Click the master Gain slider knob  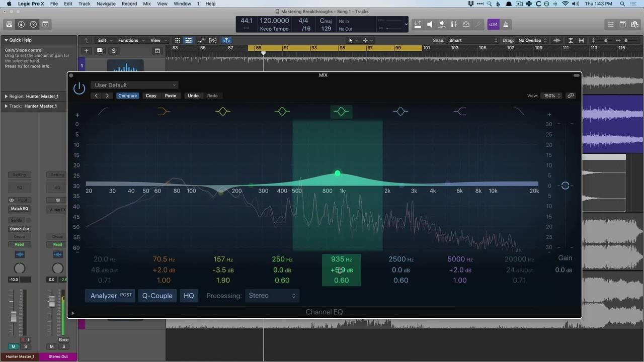[x=565, y=186]
